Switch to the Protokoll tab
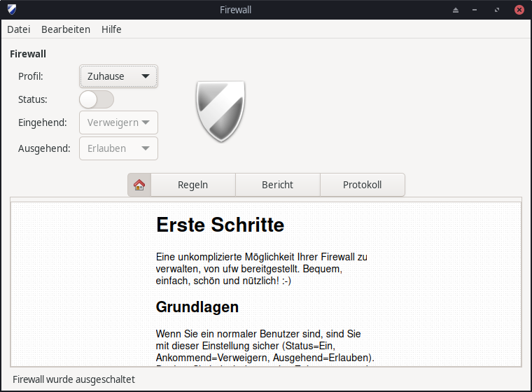This screenshot has height=392, width=532. (x=362, y=185)
